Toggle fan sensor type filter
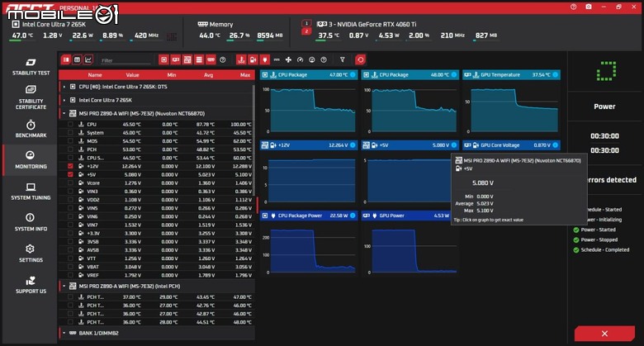 point(288,60)
